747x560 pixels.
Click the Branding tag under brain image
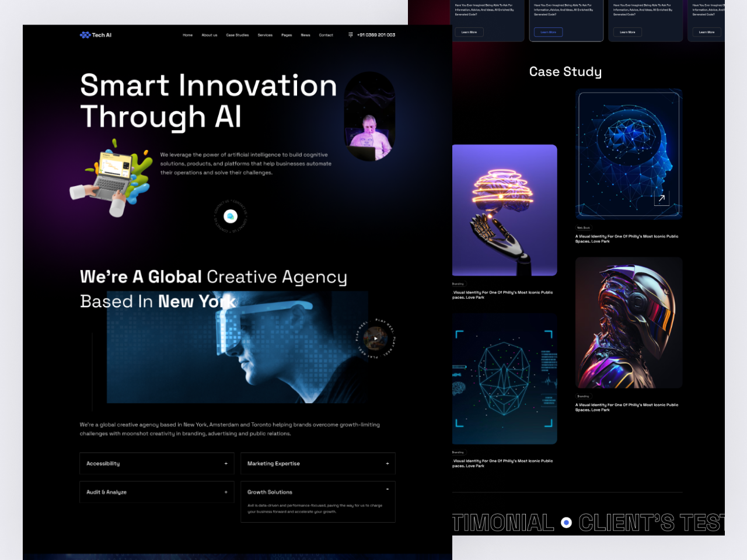click(x=458, y=284)
